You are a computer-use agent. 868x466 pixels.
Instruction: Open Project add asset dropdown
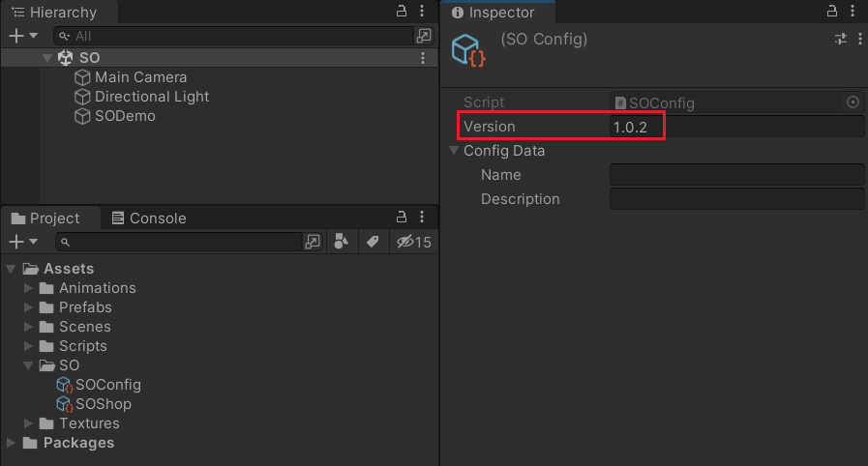click(23, 242)
